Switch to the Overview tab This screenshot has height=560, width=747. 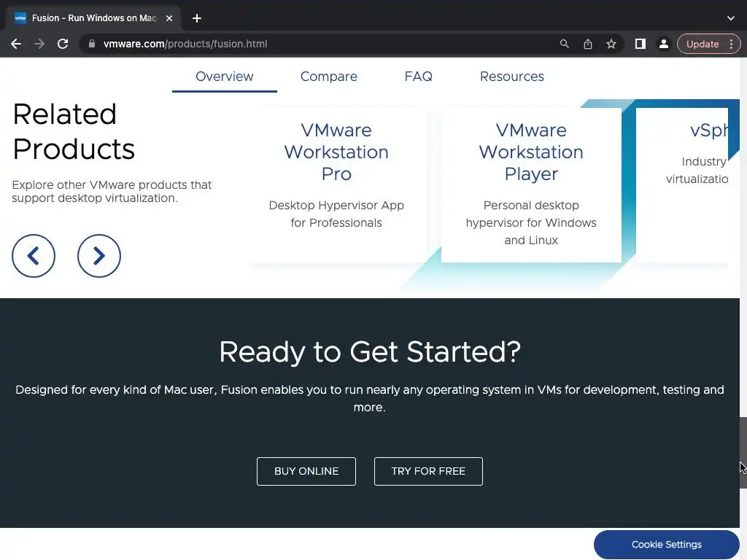(x=225, y=77)
